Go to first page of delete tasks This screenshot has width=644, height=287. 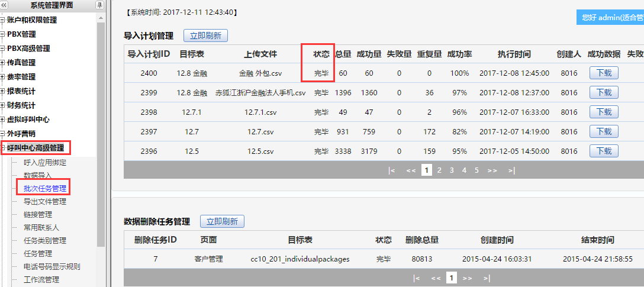tap(417, 278)
